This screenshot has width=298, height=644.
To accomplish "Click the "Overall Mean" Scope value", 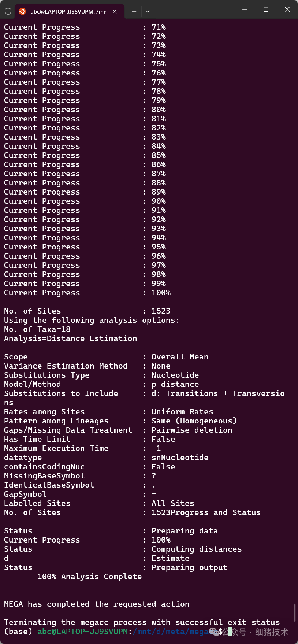I will (180, 357).
